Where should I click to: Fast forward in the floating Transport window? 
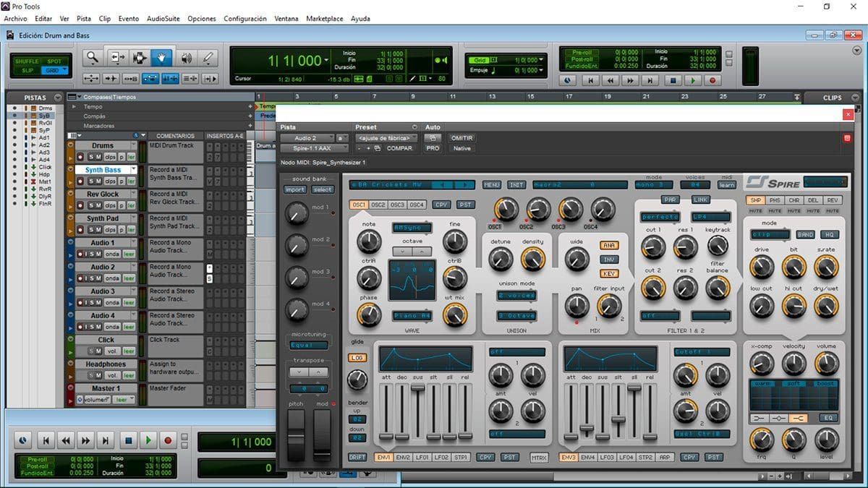click(86, 440)
